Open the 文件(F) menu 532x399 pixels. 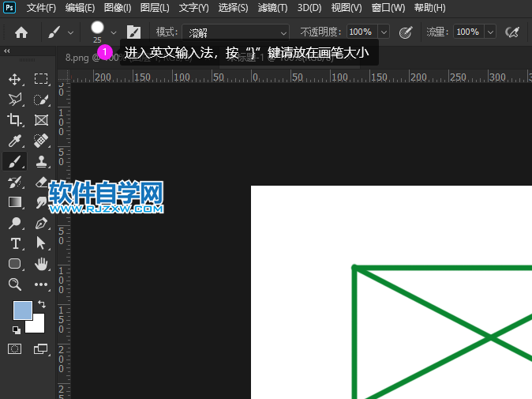click(41, 7)
